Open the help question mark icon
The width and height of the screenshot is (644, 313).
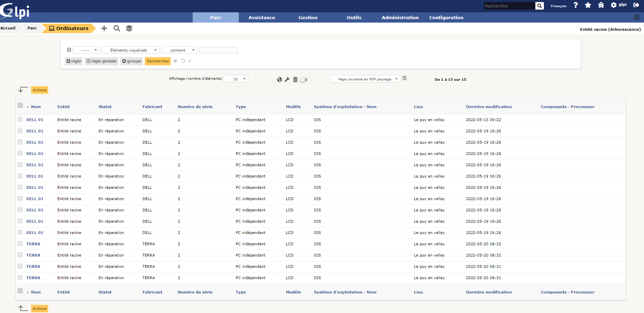click(576, 5)
